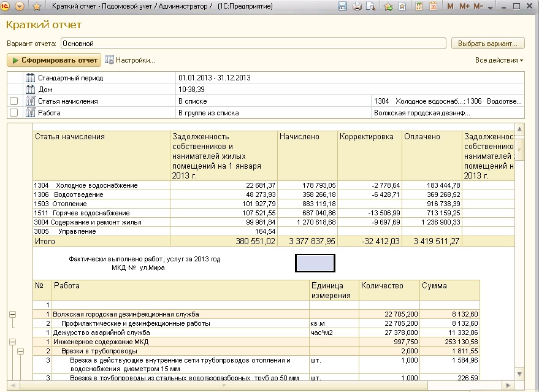Viewport: 539px width, 392px height.
Task: Select the 1503 Отопление row
Action: (273, 204)
